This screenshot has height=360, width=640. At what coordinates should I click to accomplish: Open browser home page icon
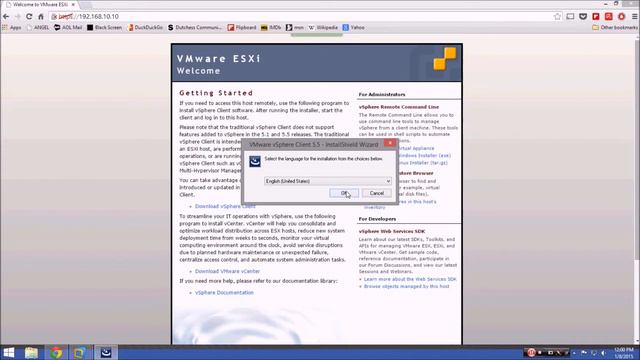41,17
